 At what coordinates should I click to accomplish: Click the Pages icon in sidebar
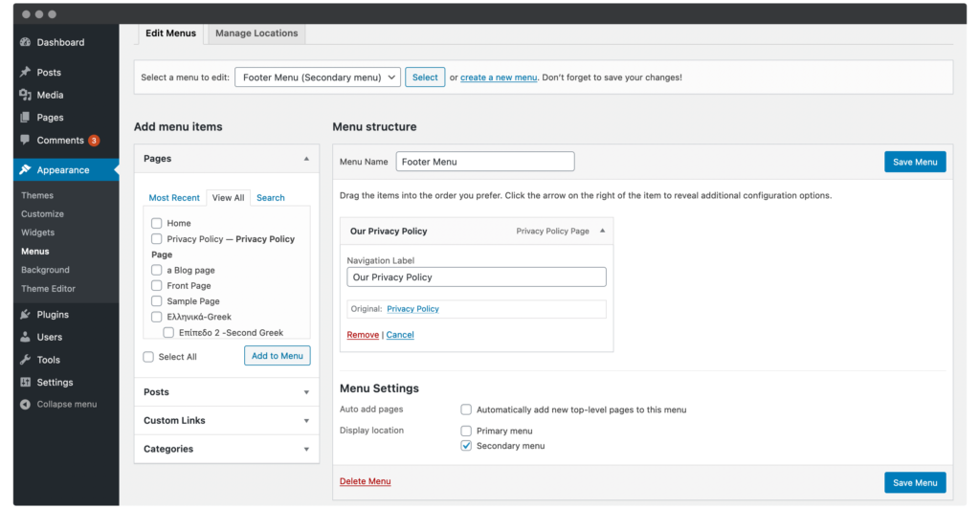point(25,118)
